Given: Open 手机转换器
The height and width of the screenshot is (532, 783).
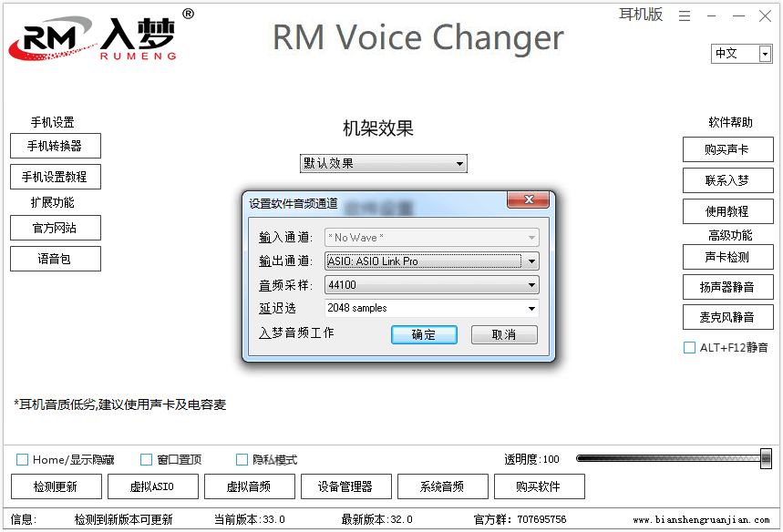Looking at the screenshot, I should click(56, 146).
